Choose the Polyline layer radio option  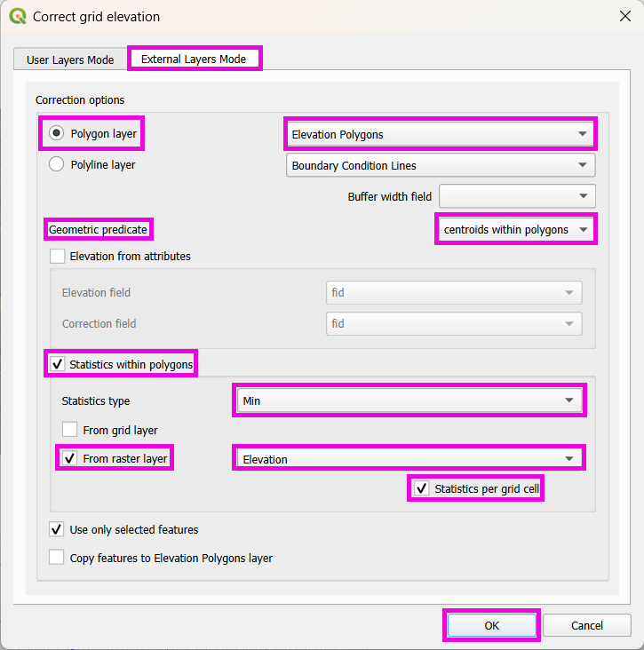pyautogui.click(x=57, y=164)
